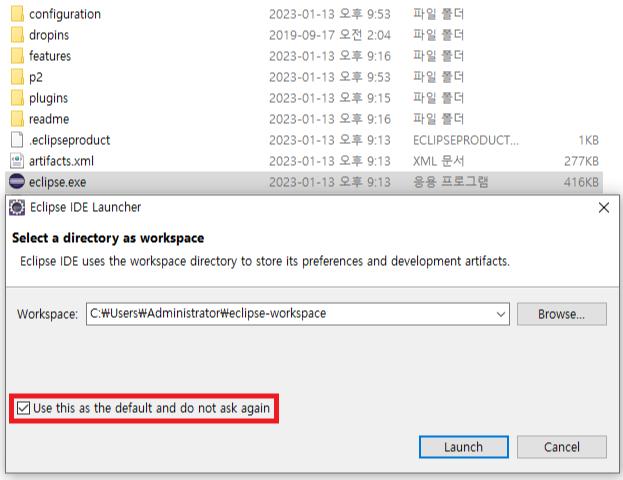Click the eclipse.exe application icon
This screenshot has height=480, width=623.
[17, 182]
